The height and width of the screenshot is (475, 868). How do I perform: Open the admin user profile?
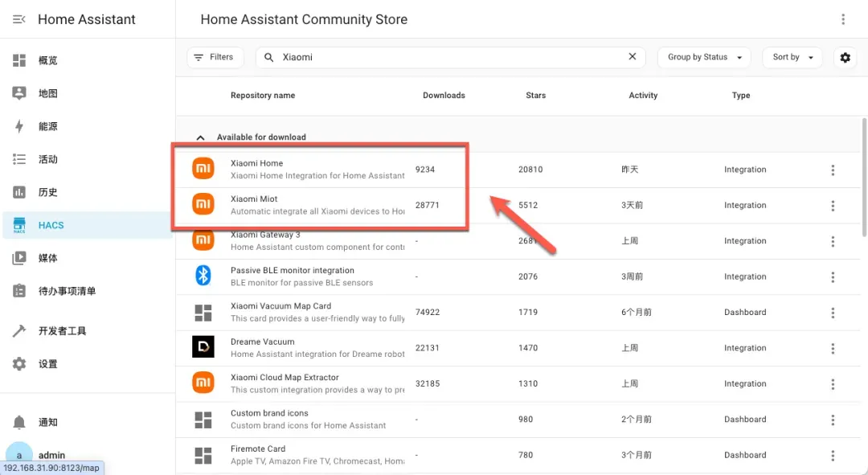tap(51, 455)
